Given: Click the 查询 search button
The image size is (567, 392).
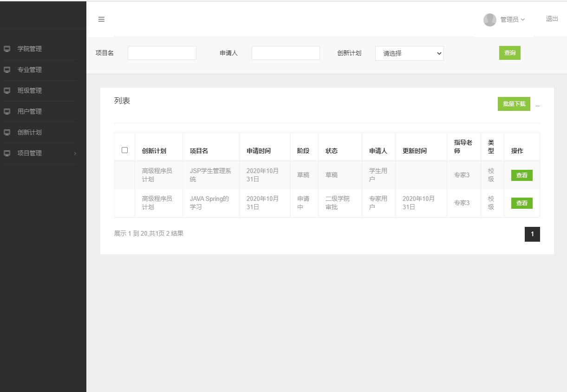Looking at the screenshot, I should [x=509, y=53].
